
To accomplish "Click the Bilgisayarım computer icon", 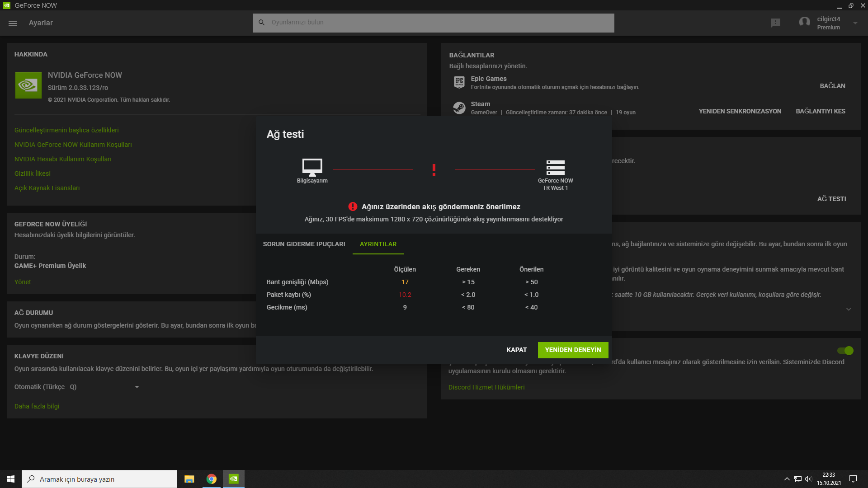I will coord(312,167).
